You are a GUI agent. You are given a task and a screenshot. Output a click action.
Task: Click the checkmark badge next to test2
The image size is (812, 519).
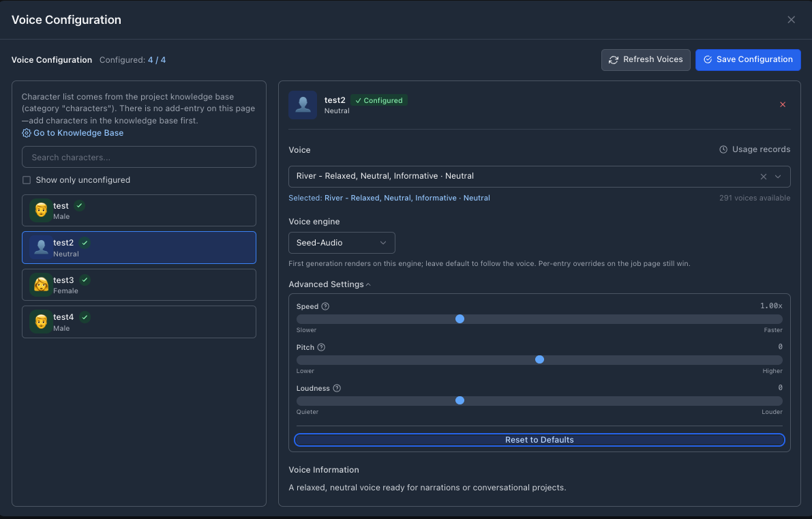click(85, 242)
